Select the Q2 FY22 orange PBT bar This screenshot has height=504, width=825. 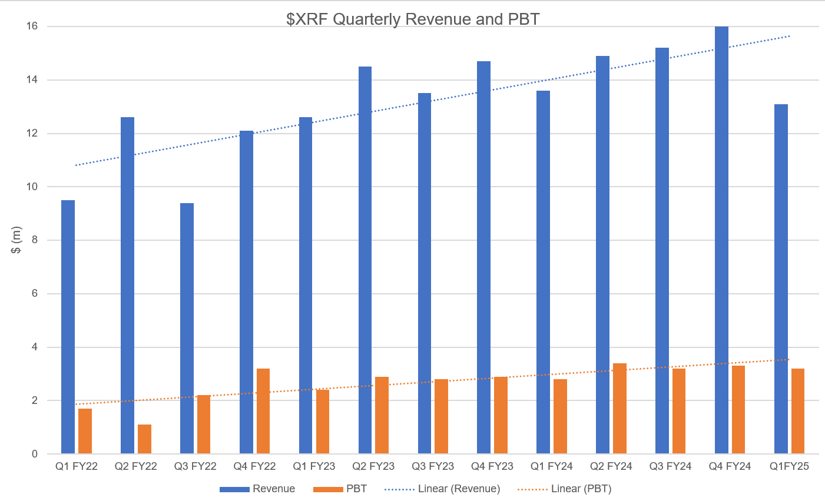pyautogui.click(x=144, y=439)
